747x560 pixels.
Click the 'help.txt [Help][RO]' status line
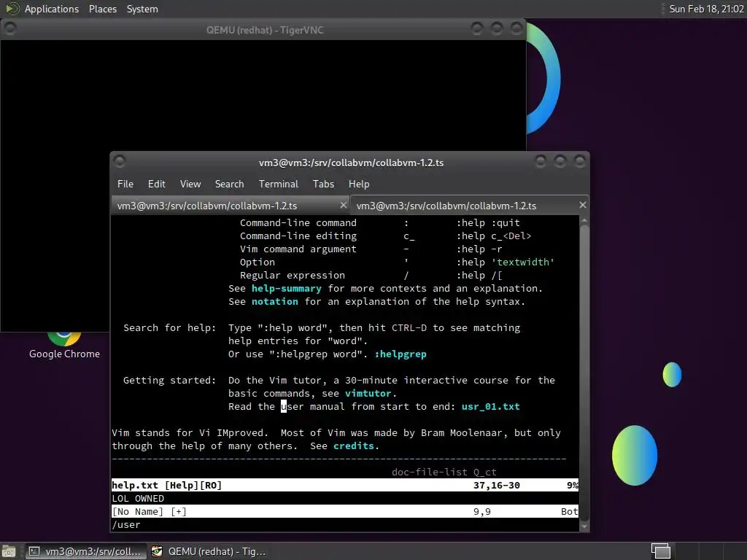[x=345, y=485]
